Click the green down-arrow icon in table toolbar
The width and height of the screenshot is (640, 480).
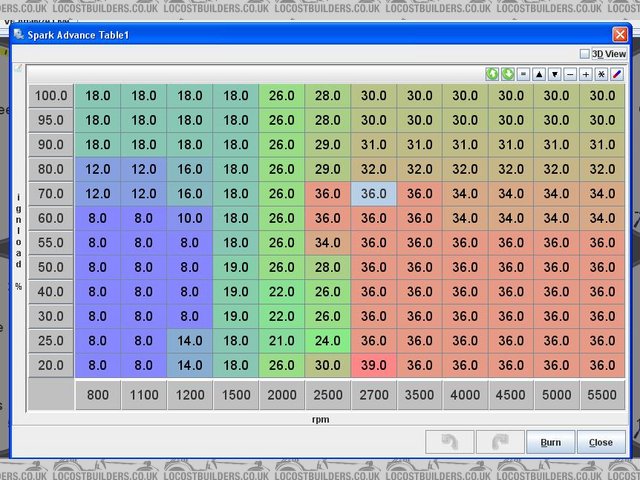pos(508,74)
